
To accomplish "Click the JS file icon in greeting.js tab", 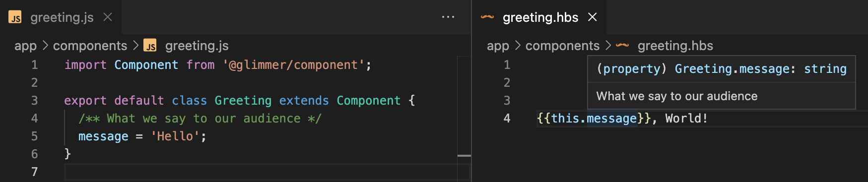I will 15,17.
